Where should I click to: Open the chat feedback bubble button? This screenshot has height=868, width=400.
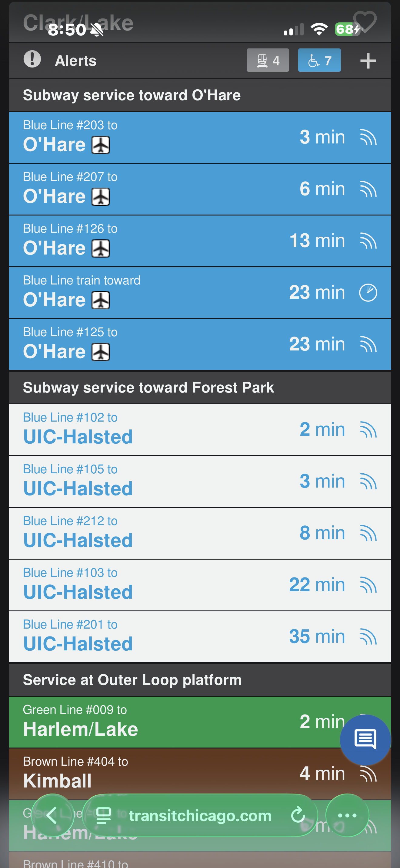pyautogui.click(x=365, y=740)
